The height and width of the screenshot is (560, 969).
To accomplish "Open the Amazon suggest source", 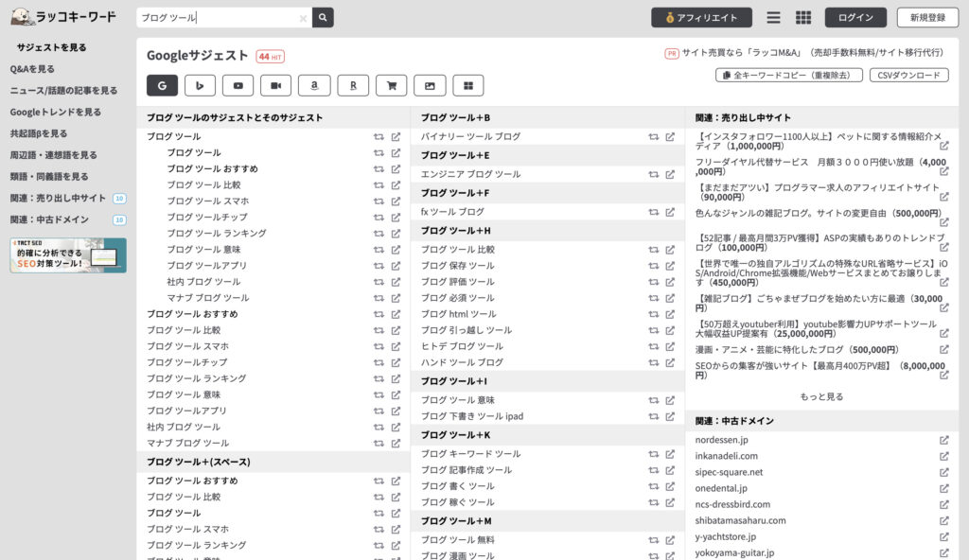I will tap(313, 84).
